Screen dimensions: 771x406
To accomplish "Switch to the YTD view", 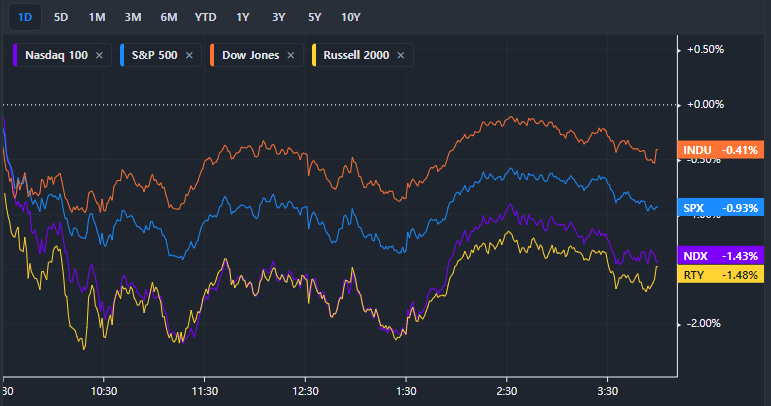I will [x=205, y=16].
